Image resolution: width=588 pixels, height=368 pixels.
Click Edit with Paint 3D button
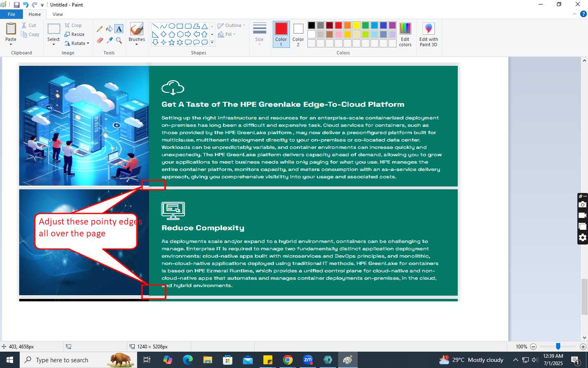tap(428, 34)
